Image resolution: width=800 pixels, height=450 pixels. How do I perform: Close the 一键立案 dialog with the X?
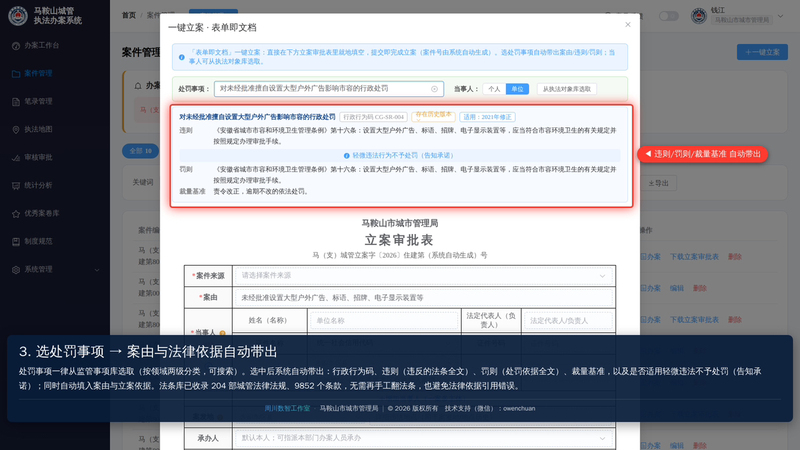[x=628, y=24]
